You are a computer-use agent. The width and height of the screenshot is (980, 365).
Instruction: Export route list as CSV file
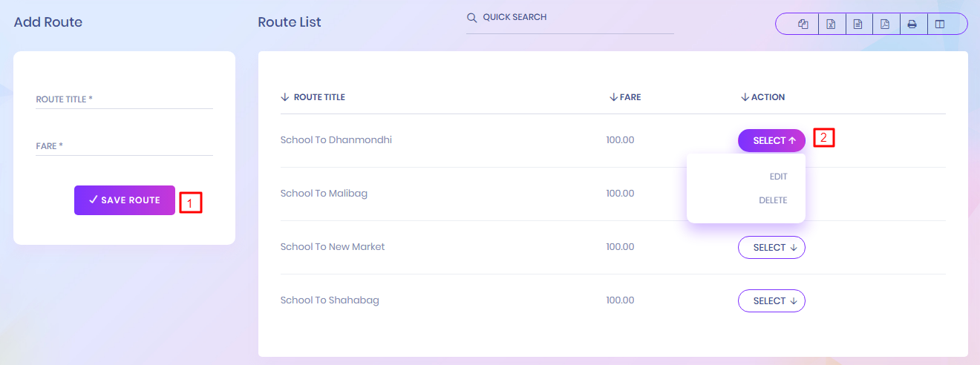tap(857, 24)
